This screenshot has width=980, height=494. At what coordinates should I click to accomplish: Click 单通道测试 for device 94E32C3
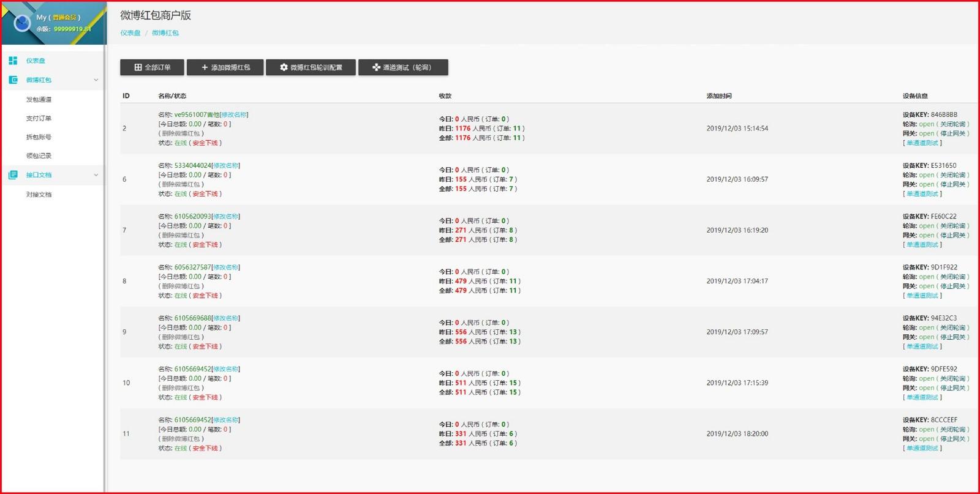(922, 346)
